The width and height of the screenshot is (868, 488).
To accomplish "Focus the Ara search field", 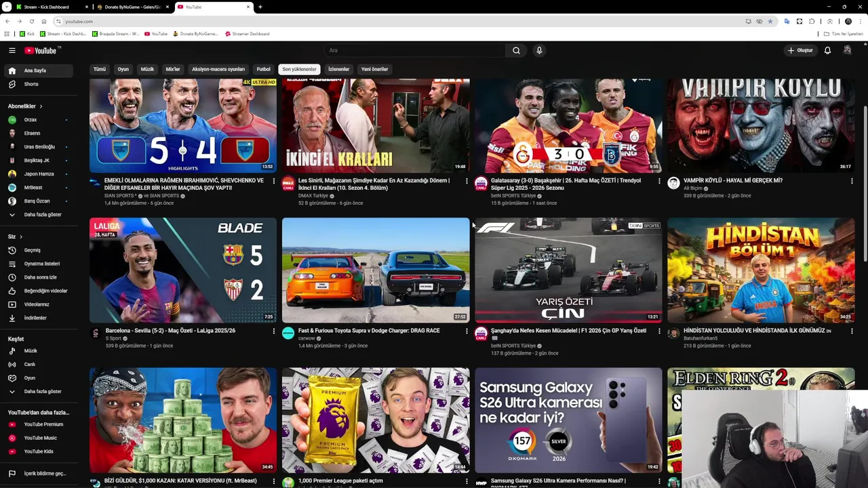I will coord(415,50).
